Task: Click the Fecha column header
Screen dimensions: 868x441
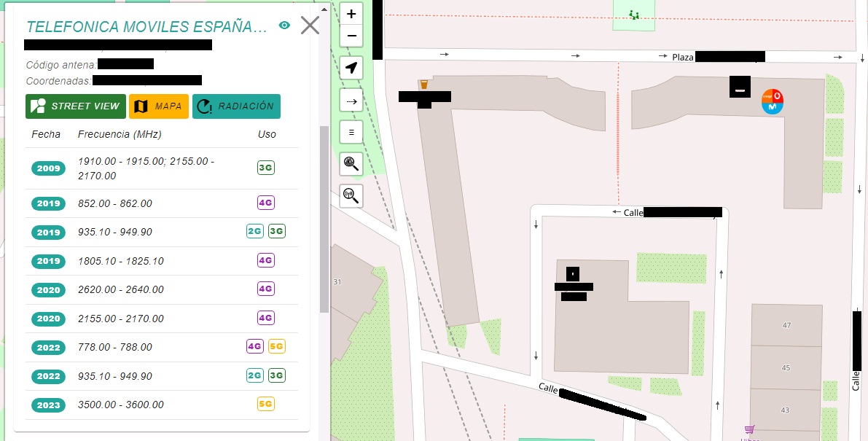Action: point(46,134)
